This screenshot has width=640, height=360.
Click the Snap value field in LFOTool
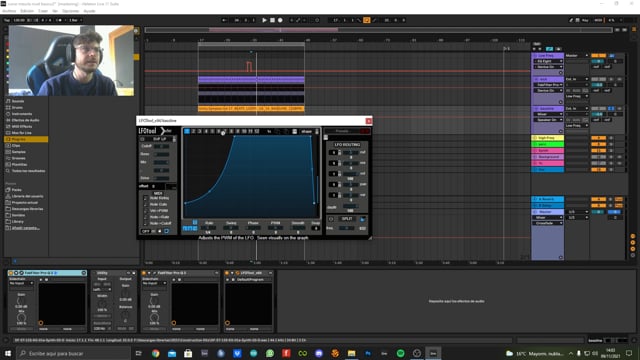pos(316,228)
